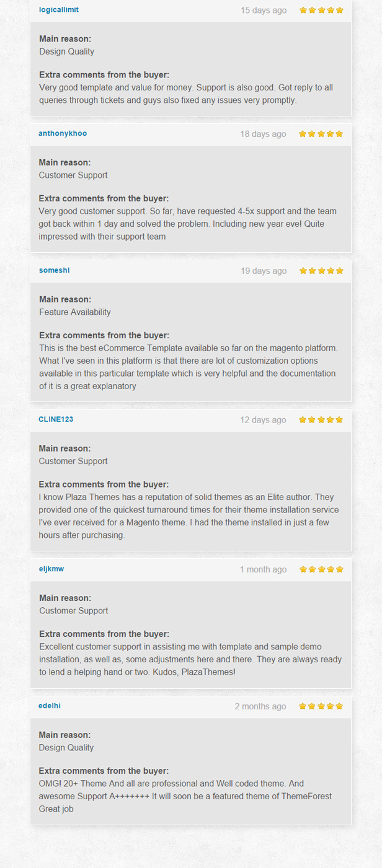Click the star rating on edelhi's review
The width and height of the screenshot is (382, 868).
[321, 706]
